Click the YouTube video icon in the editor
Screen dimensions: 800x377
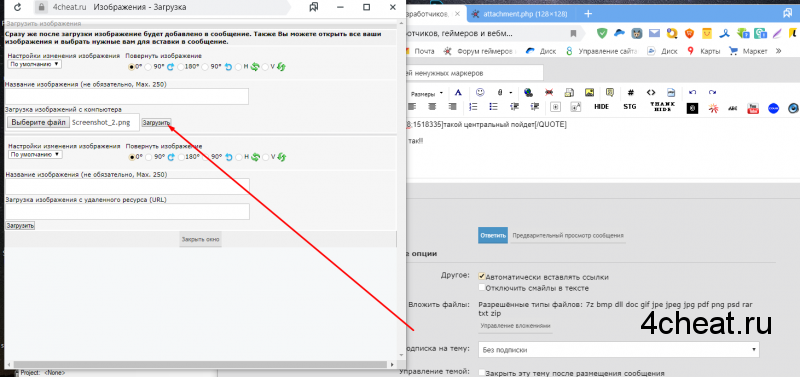(753, 108)
